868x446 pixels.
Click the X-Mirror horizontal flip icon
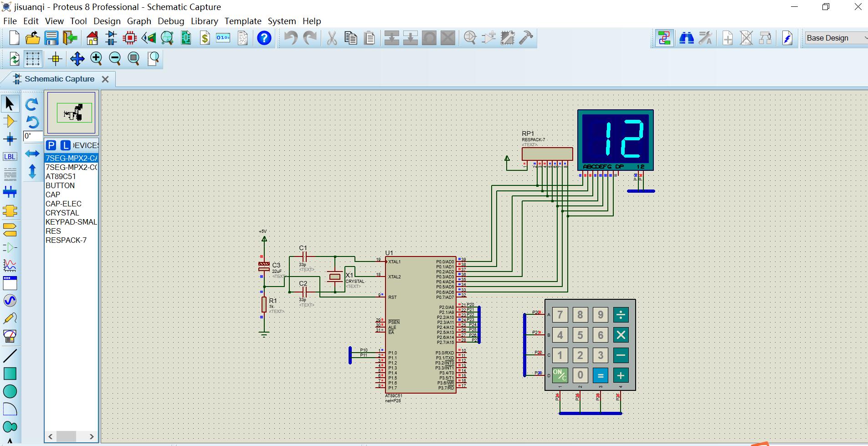(31, 154)
